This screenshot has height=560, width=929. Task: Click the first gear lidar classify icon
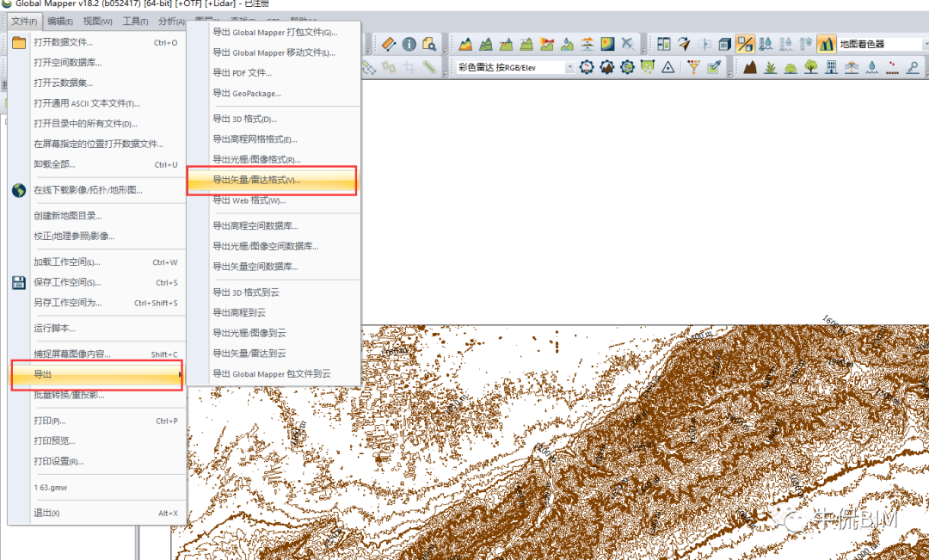pyautogui.click(x=587, y=67)
